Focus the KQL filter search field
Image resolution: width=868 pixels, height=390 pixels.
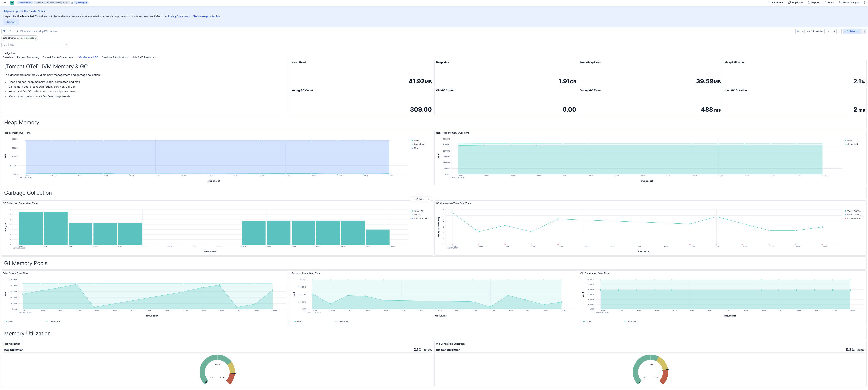pyautogui.click(x=404, y=31)
